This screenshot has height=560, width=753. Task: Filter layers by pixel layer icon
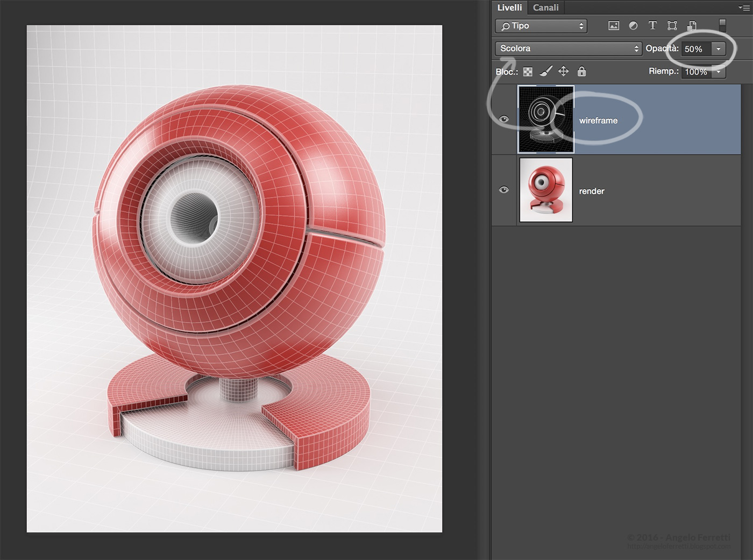(x=614, y=26)
